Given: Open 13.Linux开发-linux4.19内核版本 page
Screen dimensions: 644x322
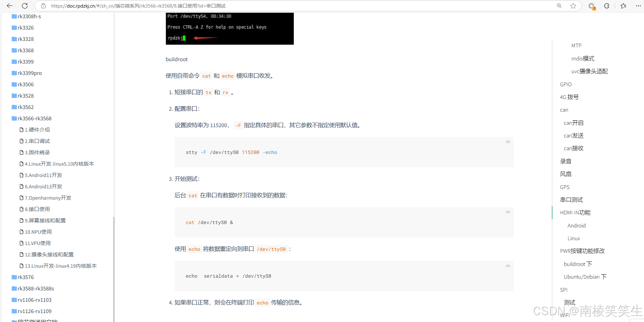Looking at the screenshot, I should coord(58,266).
